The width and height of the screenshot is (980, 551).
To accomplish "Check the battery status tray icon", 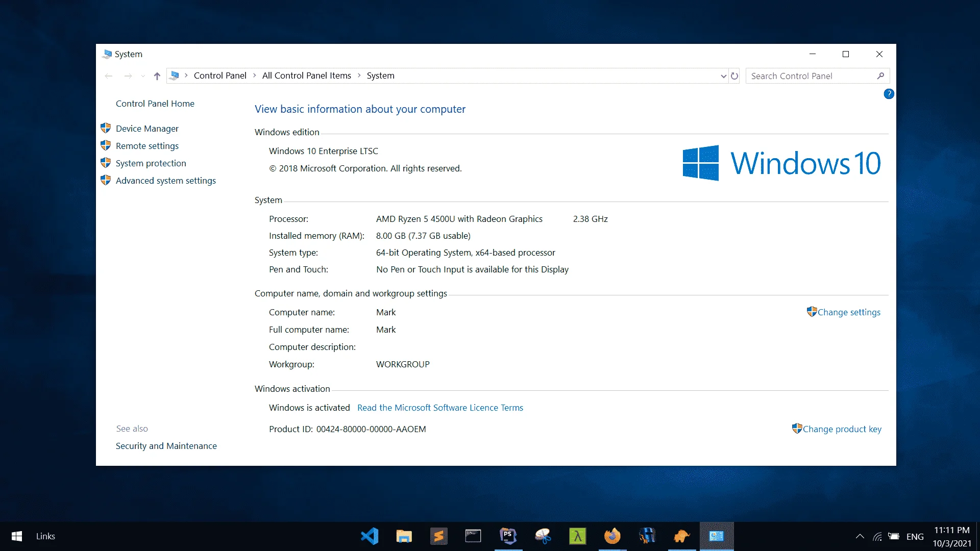I will coord(894,536).
